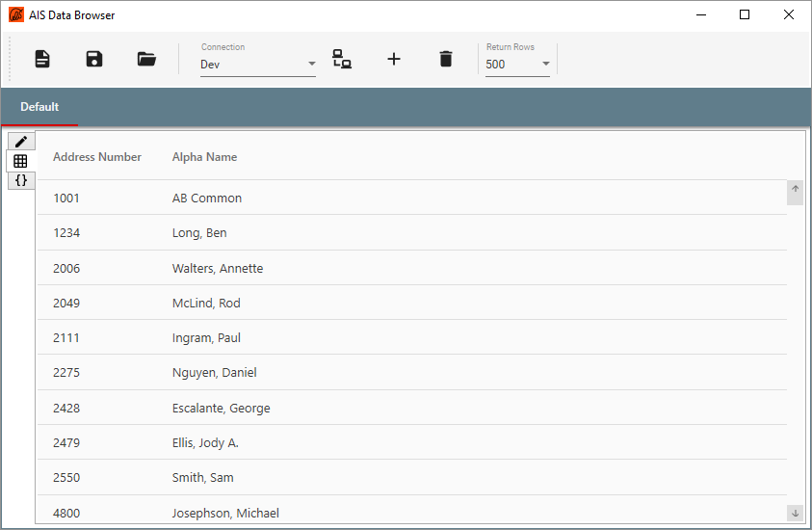Expand the Connection dropdown showing Dev

pyautogui.click(x=258, y=65)
